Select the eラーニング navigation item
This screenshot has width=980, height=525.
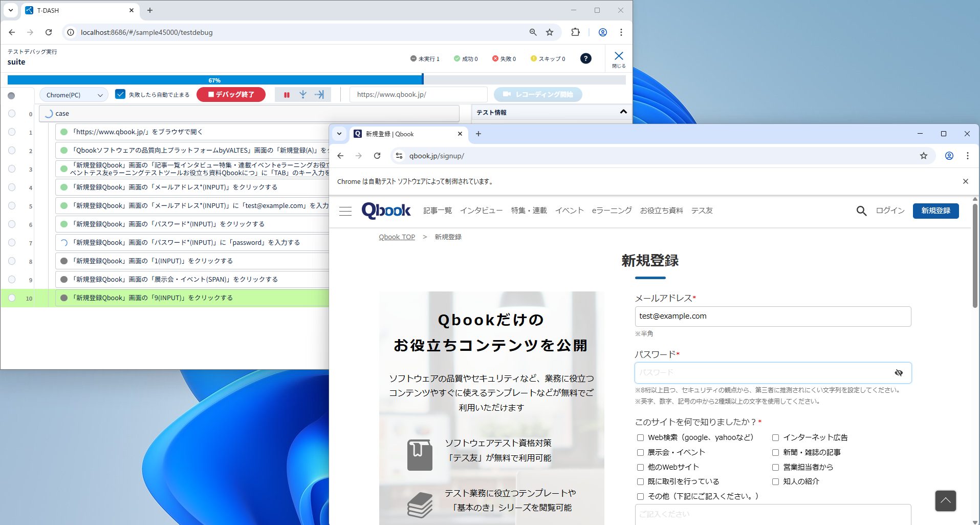point(612,211)
